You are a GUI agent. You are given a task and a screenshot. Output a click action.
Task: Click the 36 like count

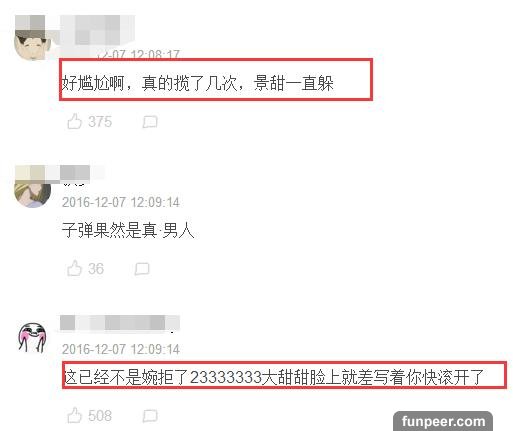click(96, 269)
